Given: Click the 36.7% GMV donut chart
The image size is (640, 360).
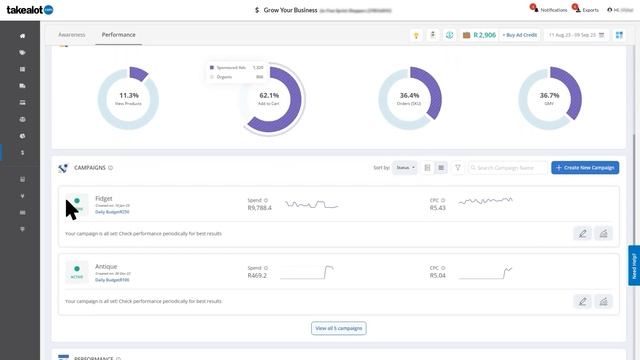Looking at the screenshot, I should [550, 98].
